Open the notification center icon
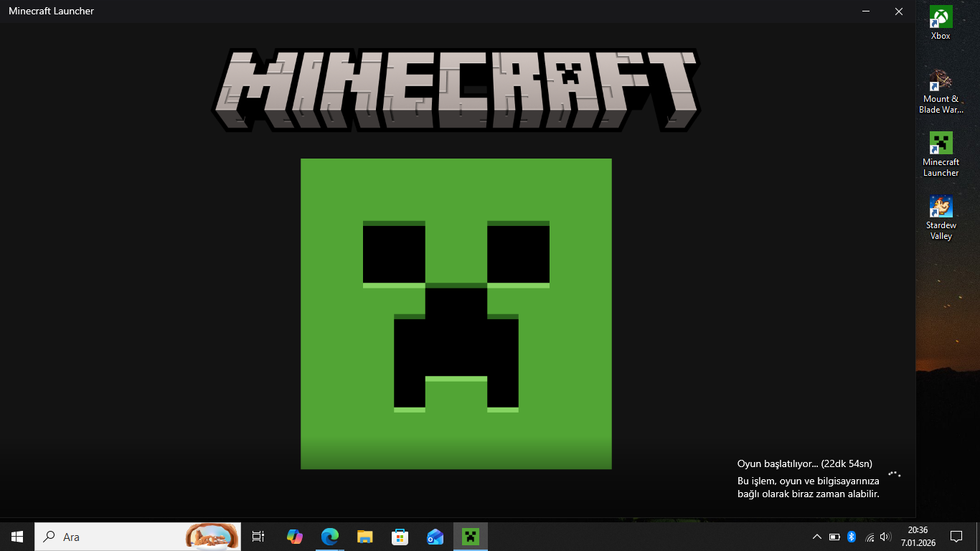Image resolution: width=980 pixels, height=551 pixels. point(956,537)
